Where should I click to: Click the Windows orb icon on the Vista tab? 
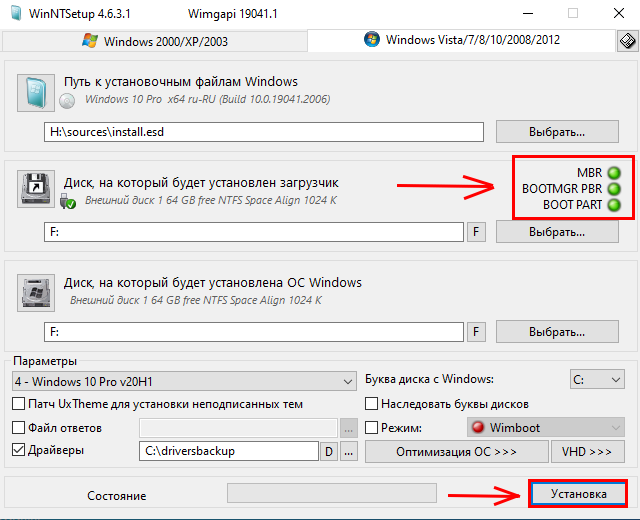(372, 40)
